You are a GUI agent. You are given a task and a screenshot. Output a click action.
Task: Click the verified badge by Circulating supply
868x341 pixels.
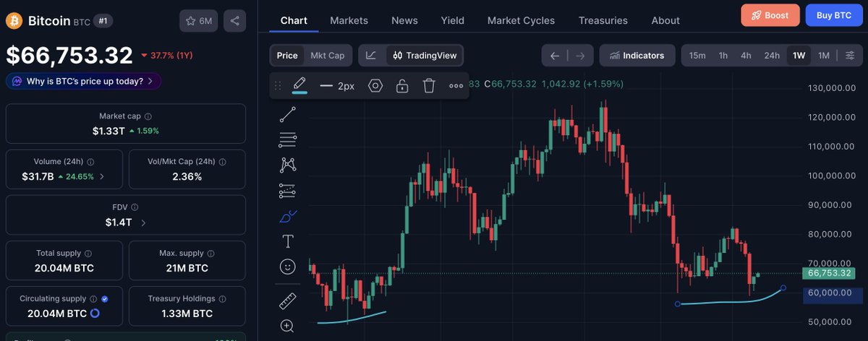click(105, 298)
